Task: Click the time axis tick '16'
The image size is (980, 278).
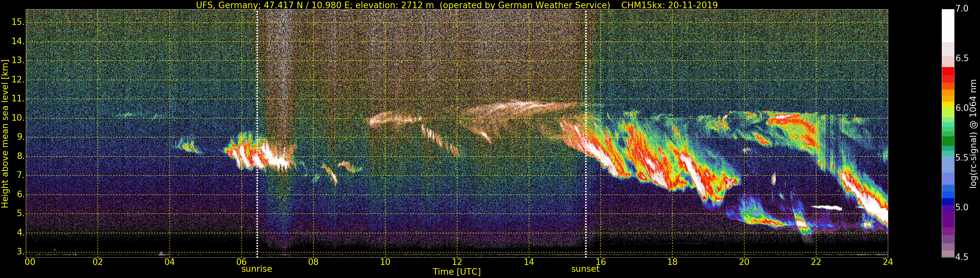Action: click(600, 262)
